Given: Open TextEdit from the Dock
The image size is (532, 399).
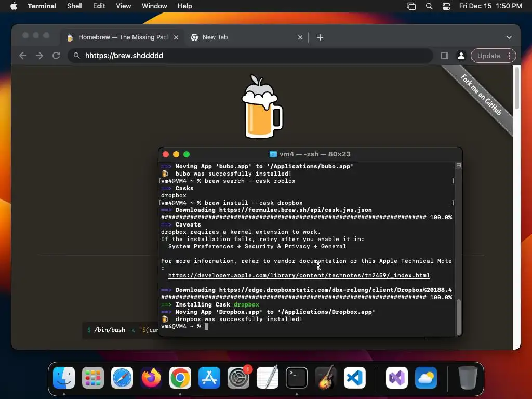Looking at the screenshot, I should point(268,378).
